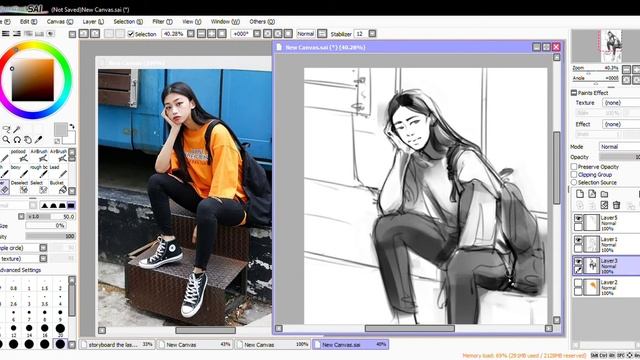The height and width of the screenshot is (360, 640).
Task: Click the new layer icon
Action: [580, 194]
